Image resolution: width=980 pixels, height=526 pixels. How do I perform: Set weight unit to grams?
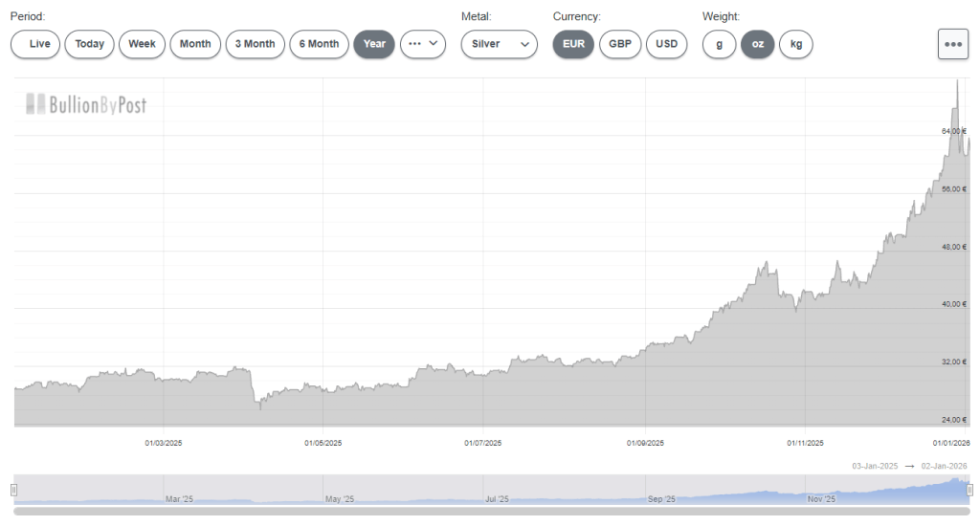point(719,44)
